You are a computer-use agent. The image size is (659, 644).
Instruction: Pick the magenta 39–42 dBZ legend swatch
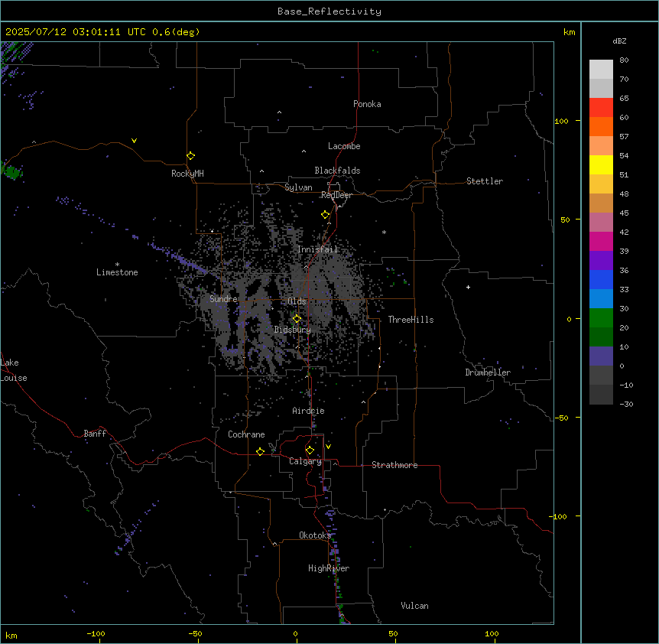point(601,241)
